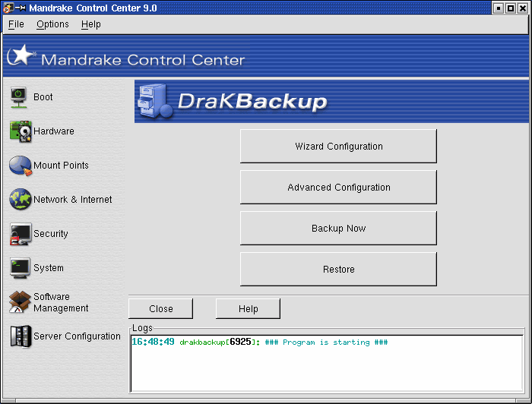The height and width of the screenshot is (404, 532).
Task: Open the File menu
Action: coord(16,24)
